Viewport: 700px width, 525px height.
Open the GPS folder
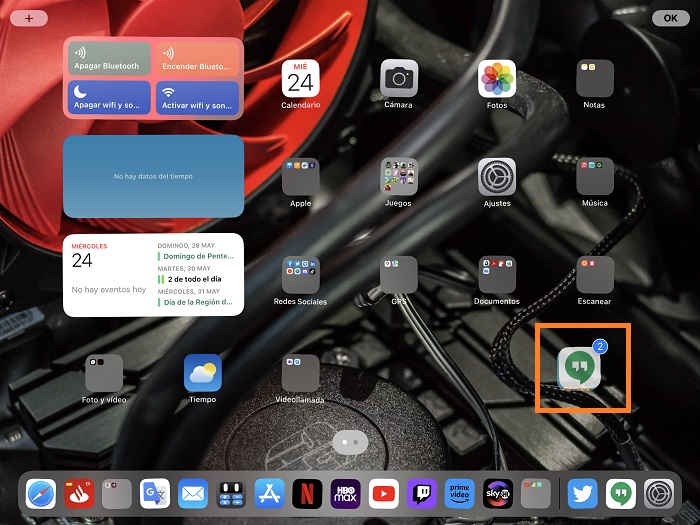(x=399, y=275)
